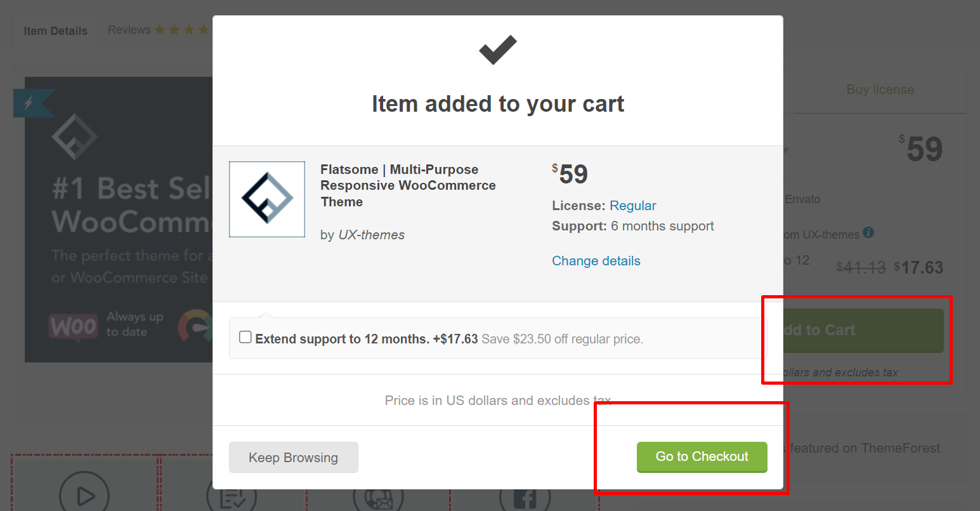This screenshot has width=980, height=511.
Task: Proceed with the Go to Checkout button
Action: point(702,457)
